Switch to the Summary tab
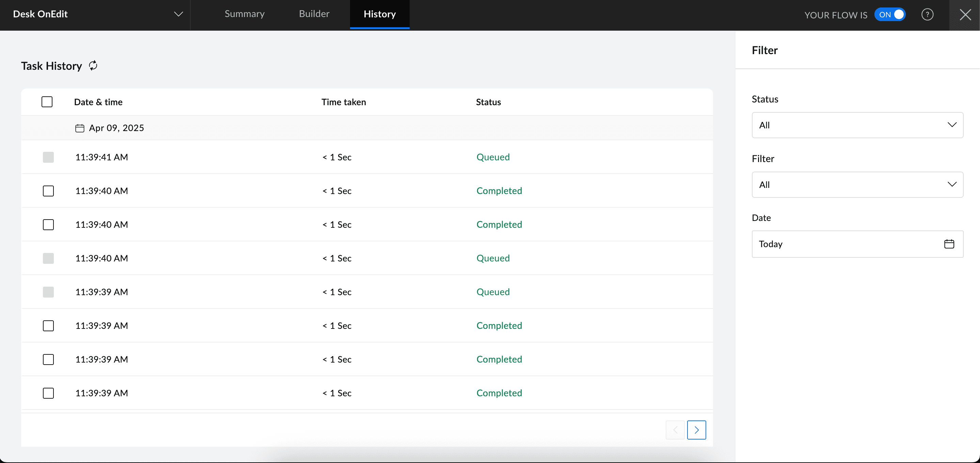980x463 pixels. coord(244,14)
